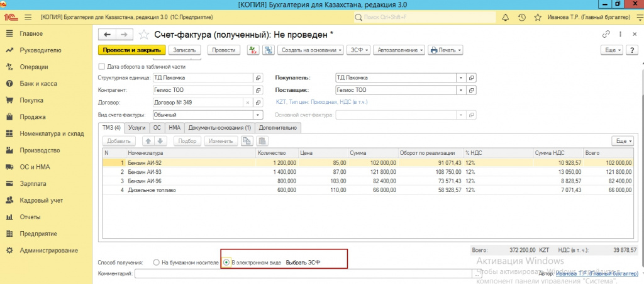Switch to the Услуги tab
Image resolution: width=644 pixels, height=284 pixels.
coord(136,128)
